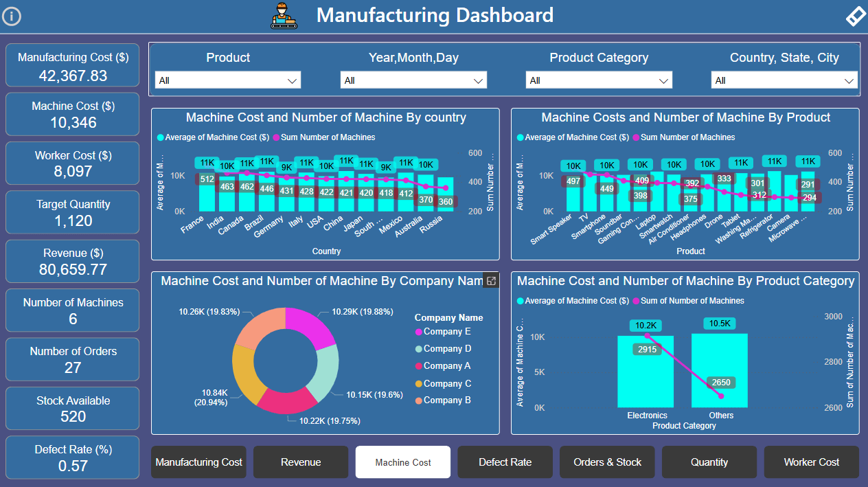The width and height of the screenshot is (868, 487).
Task: Open focus mode on the Company donut chart
Action: tap(490, 281)
